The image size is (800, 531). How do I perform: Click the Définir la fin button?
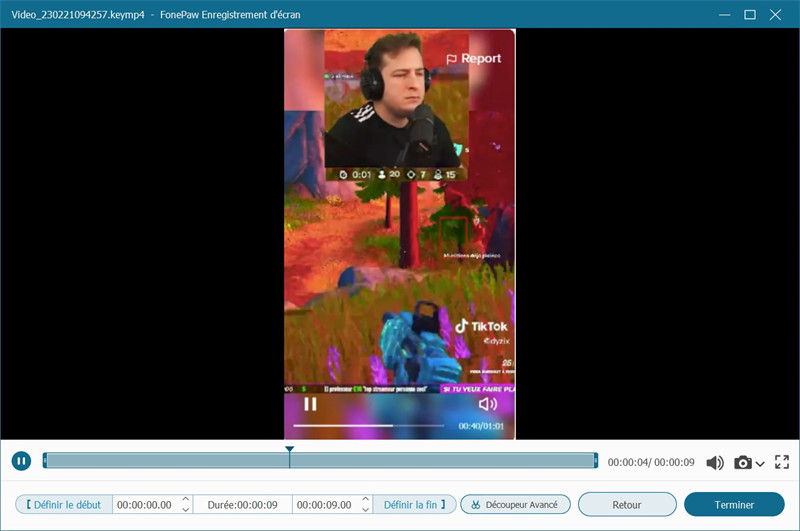(x=414, y=504)
